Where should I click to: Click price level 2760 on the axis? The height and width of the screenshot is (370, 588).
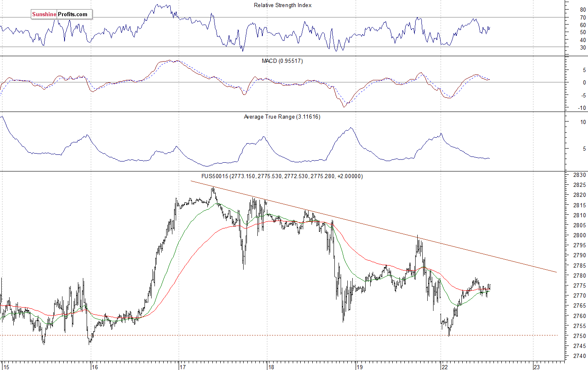point(579,316)
